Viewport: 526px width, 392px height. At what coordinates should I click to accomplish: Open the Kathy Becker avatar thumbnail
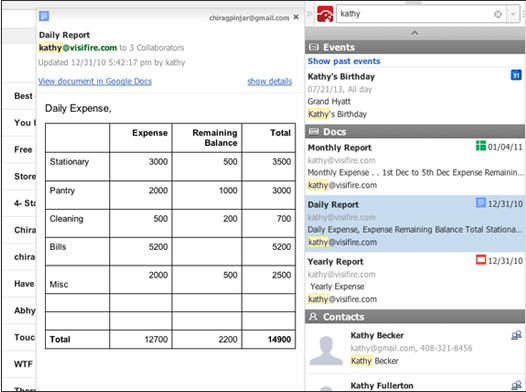(326, 350)
